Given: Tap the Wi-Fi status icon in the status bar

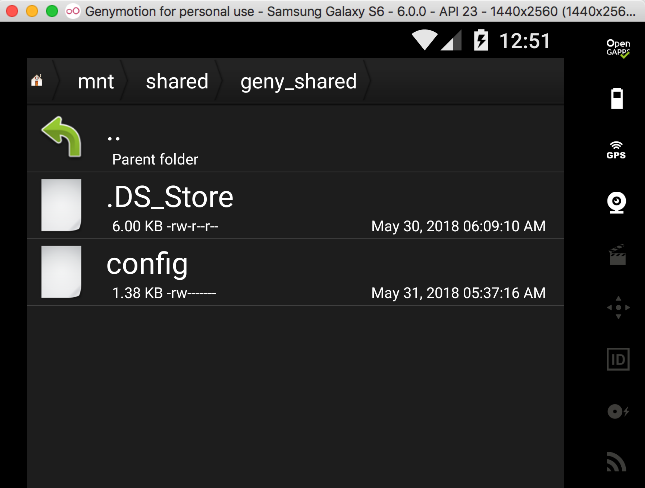Looking at the screenshot, I should [425, 40].
